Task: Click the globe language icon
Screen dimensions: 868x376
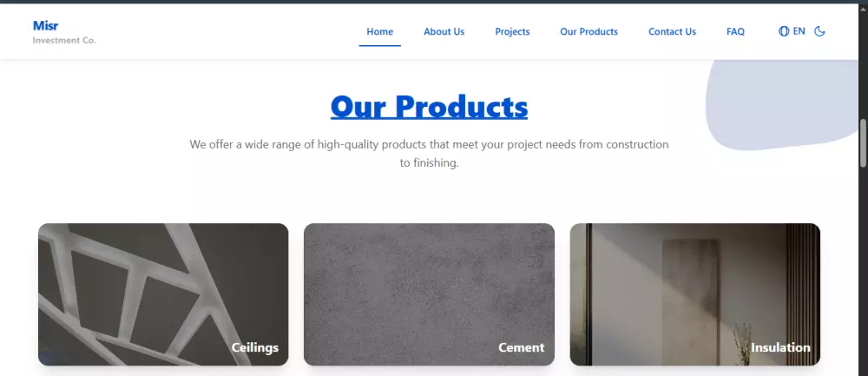Action: pyautogui.click(x=784, y=31)
